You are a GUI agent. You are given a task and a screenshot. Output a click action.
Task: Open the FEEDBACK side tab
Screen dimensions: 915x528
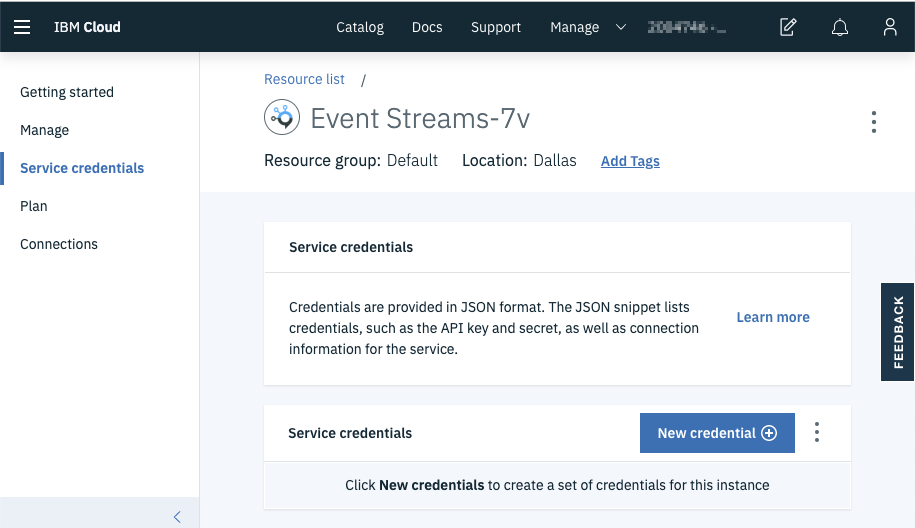click(897, 332)
